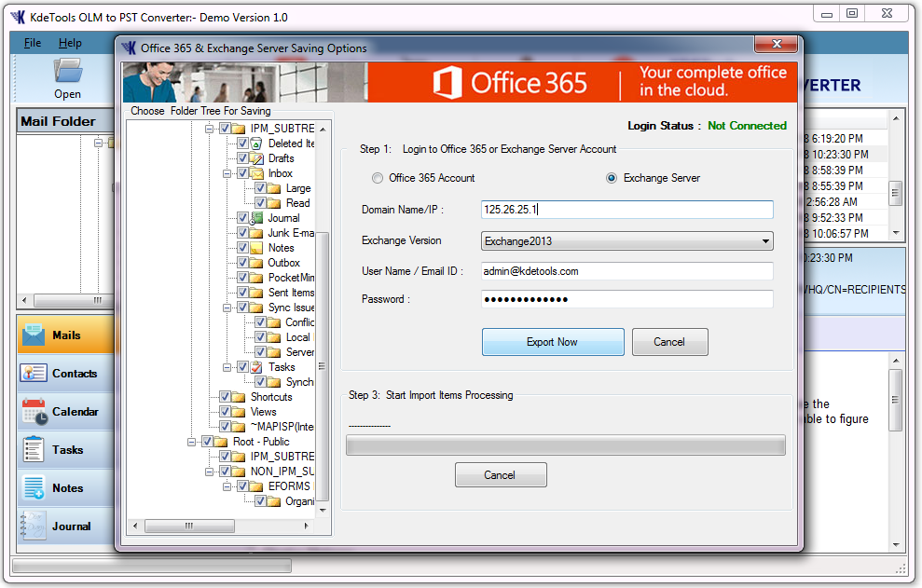922x588 pixels.
Task: Open the Help menu
Action: tap(70, 43)
